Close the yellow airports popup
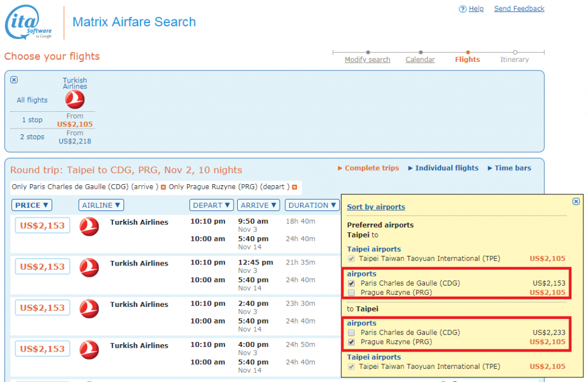This screenshot has width=588, height=382. click(576, 201)
